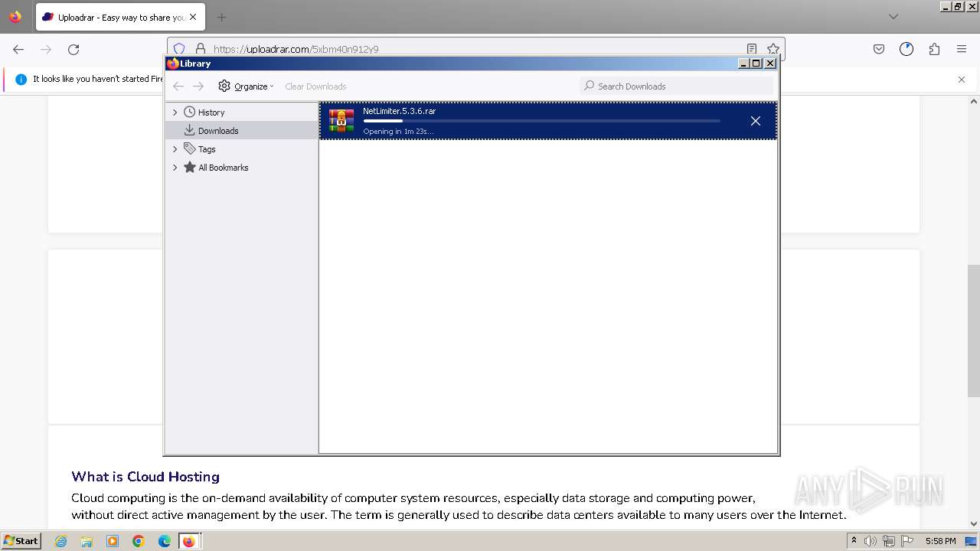The height and width of the screenshot is (551, 980).
Task: Click the History clock icon
Action: (190, 112)
